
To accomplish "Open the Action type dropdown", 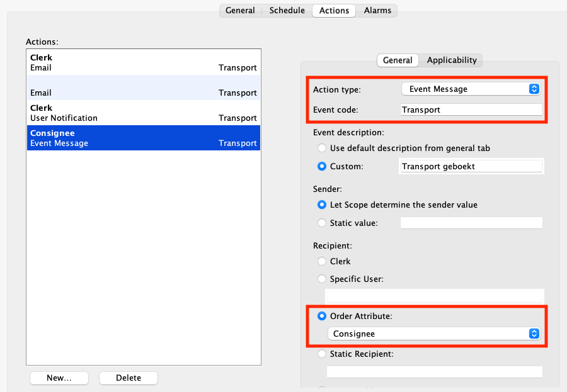I will [x=471, y=89].
